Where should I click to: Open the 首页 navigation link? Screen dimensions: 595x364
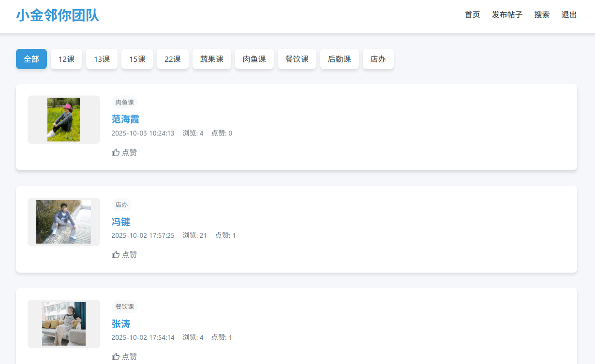(x=472, y=15)
